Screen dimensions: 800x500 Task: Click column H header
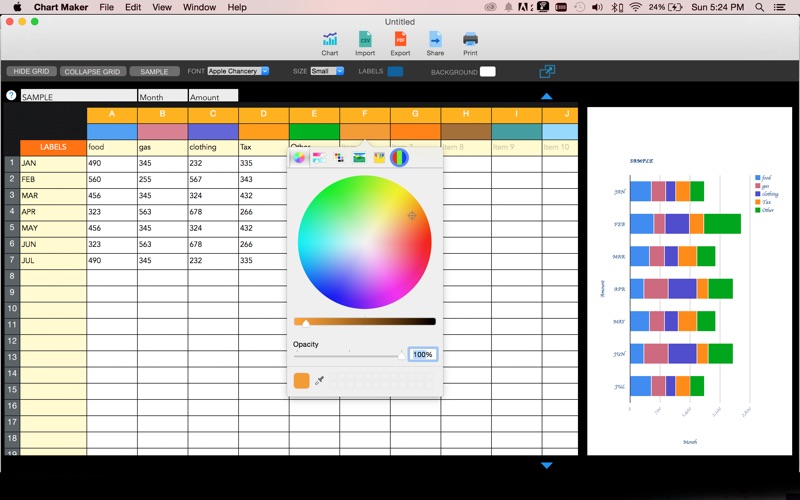466,114
